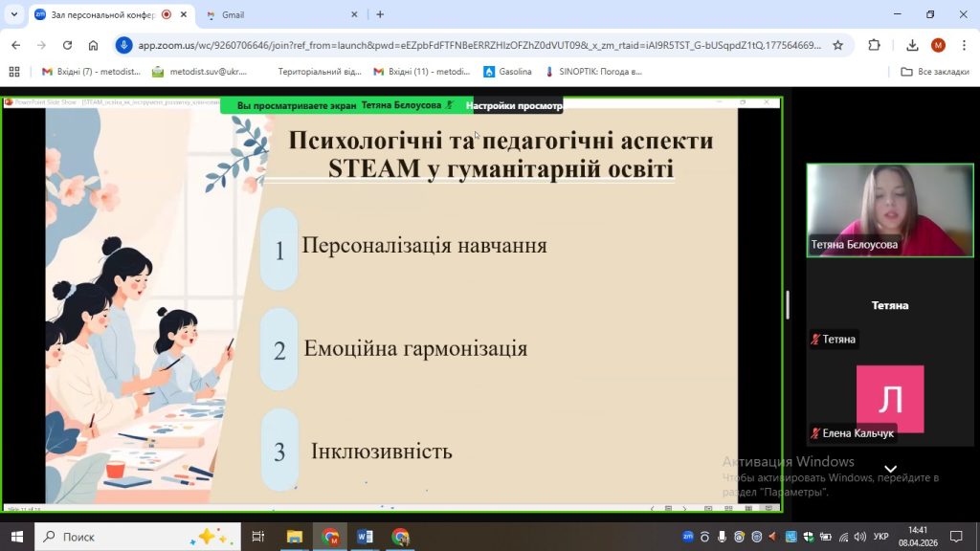Click the microphone permission icon in address bar
This screenshot has width=980, height=551.
(124, 45)
